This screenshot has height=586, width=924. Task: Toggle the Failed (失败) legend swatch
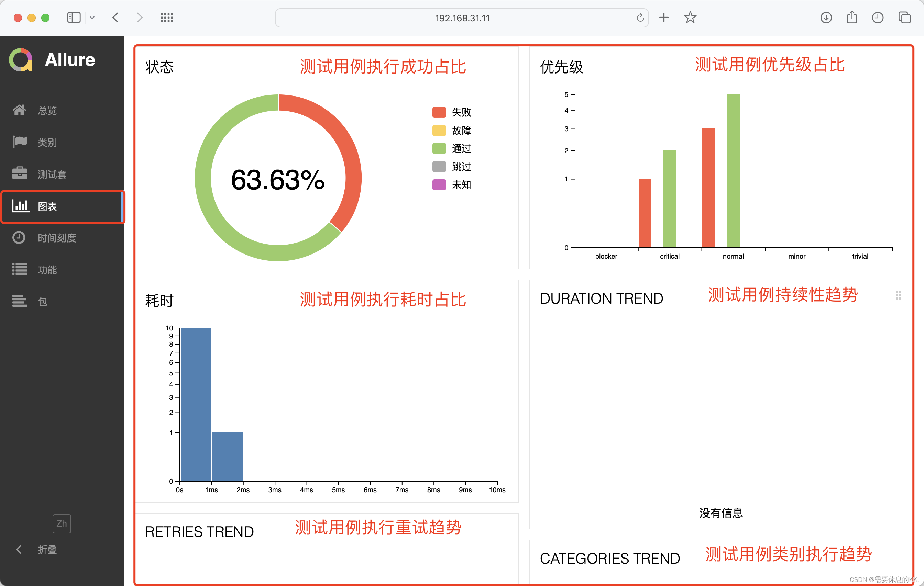pos(439,112)
